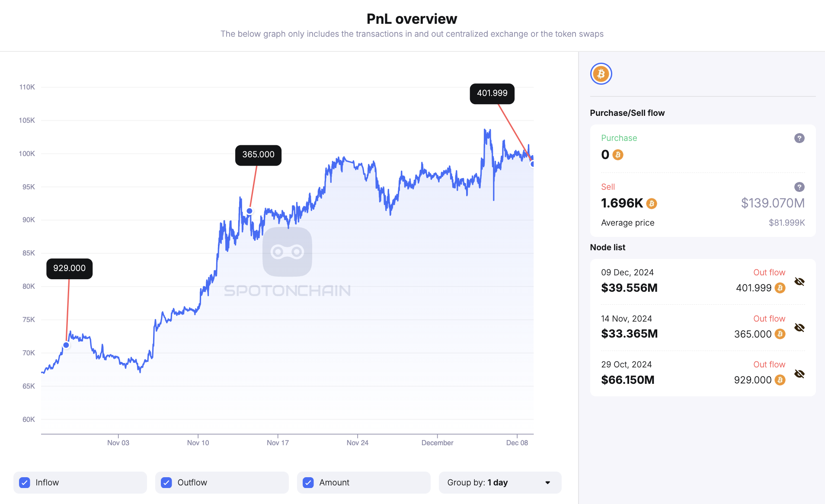Hide the 09 Dec, 2024 outflow node

[x=799, y=282]
